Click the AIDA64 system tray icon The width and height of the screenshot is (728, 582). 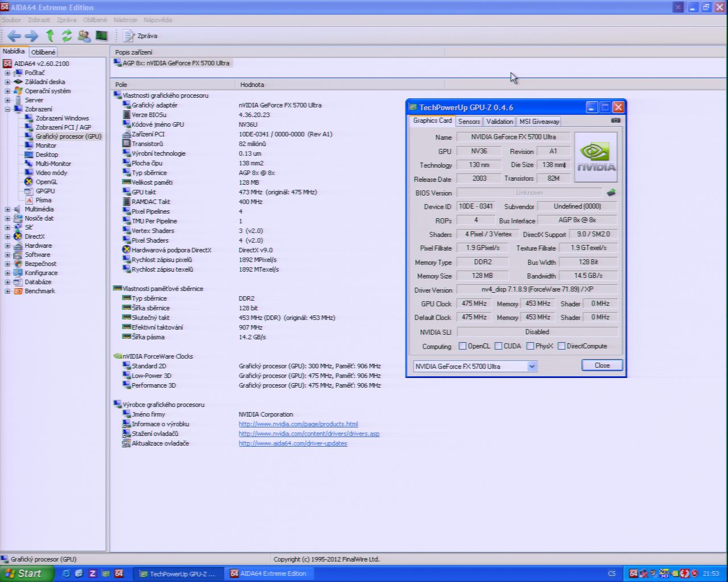633,573
